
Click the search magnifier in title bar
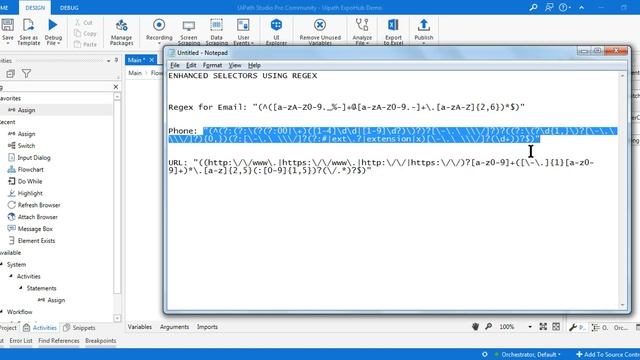coord(533,7)
